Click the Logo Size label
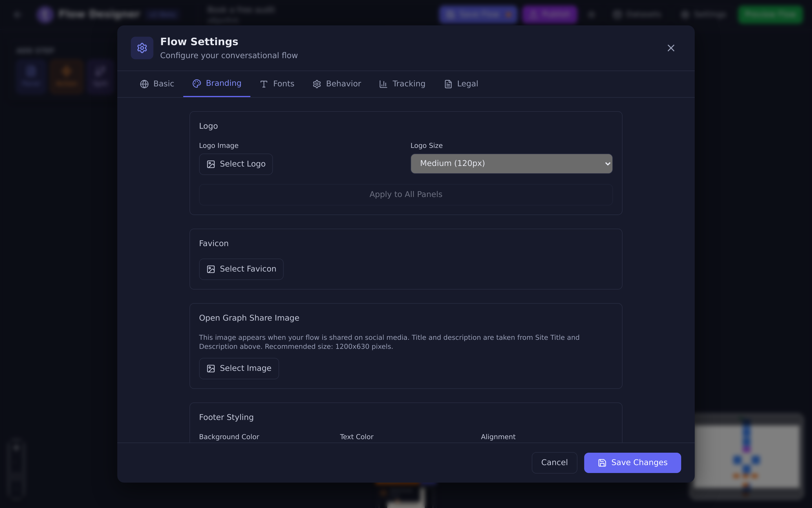Image resolution: width=812 pixels, height=508 pixels. pos(427,146)
